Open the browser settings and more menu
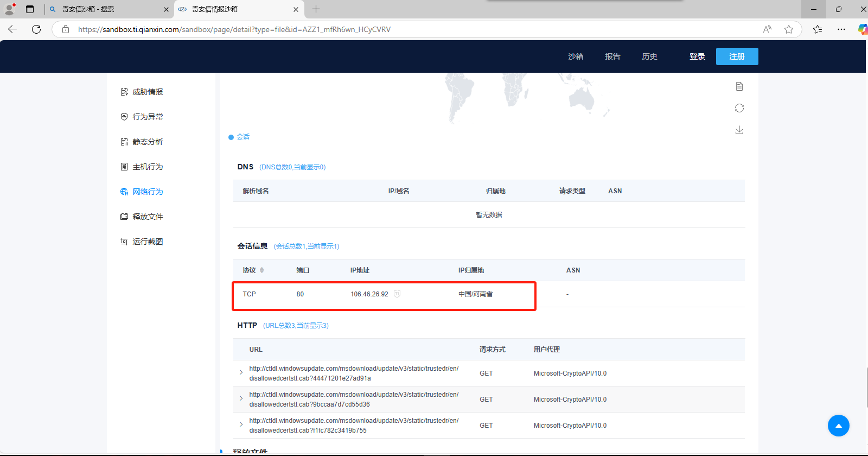Image resolution: width=868 pixels, height=456 pixels. pyautogui.click(x=841, y=29)
